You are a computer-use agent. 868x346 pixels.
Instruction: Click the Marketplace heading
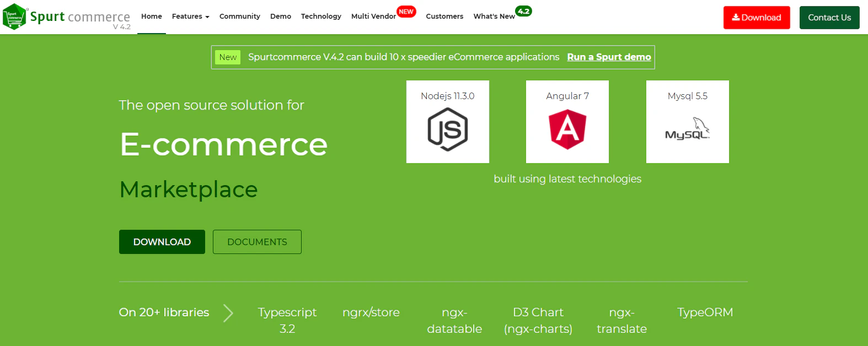[x=189, y=190]
